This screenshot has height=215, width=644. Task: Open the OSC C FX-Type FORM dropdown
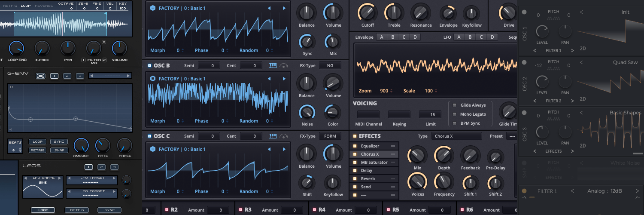[x=330, y=136]
